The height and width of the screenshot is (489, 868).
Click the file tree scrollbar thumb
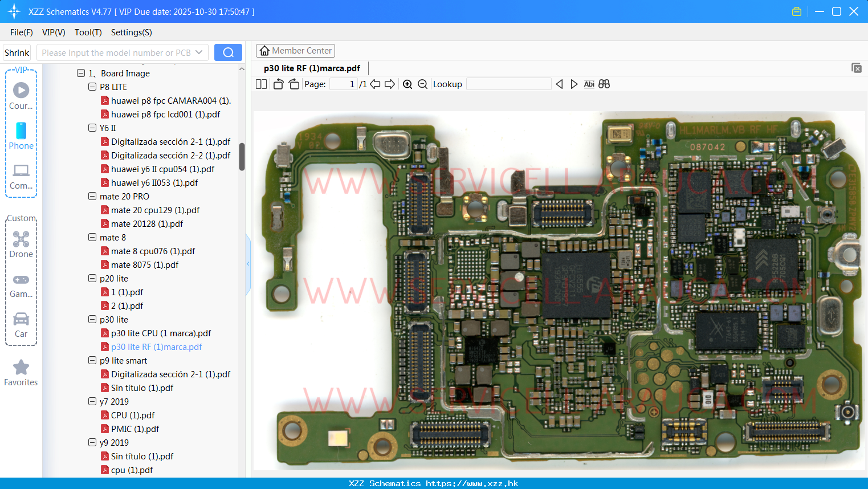point(242,157)
